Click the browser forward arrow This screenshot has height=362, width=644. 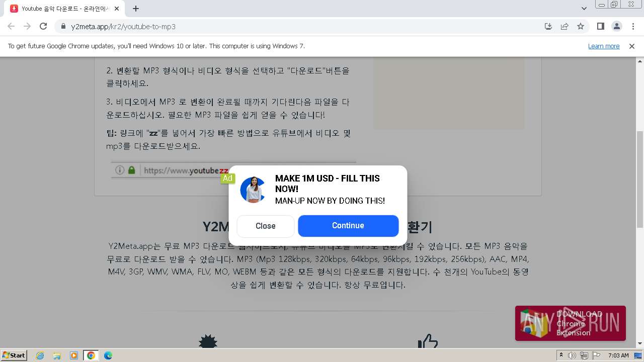pos(27,26)
